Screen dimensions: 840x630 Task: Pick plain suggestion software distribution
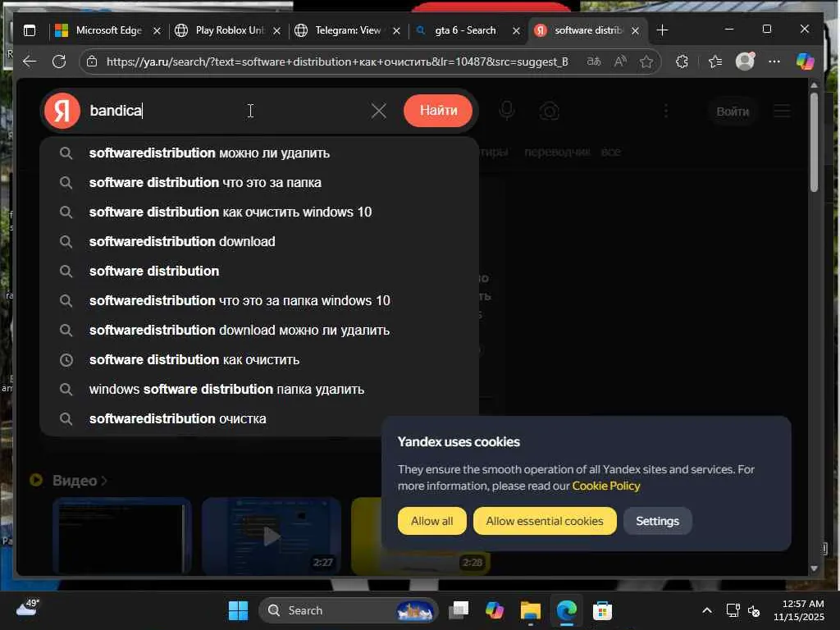259,271
